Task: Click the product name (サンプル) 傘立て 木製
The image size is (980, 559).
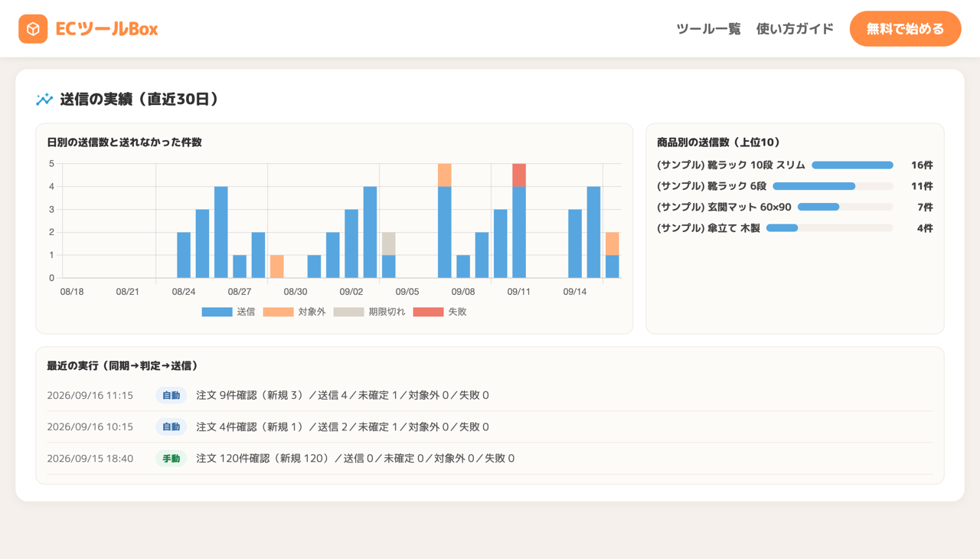Action: (x=708, y=228)
